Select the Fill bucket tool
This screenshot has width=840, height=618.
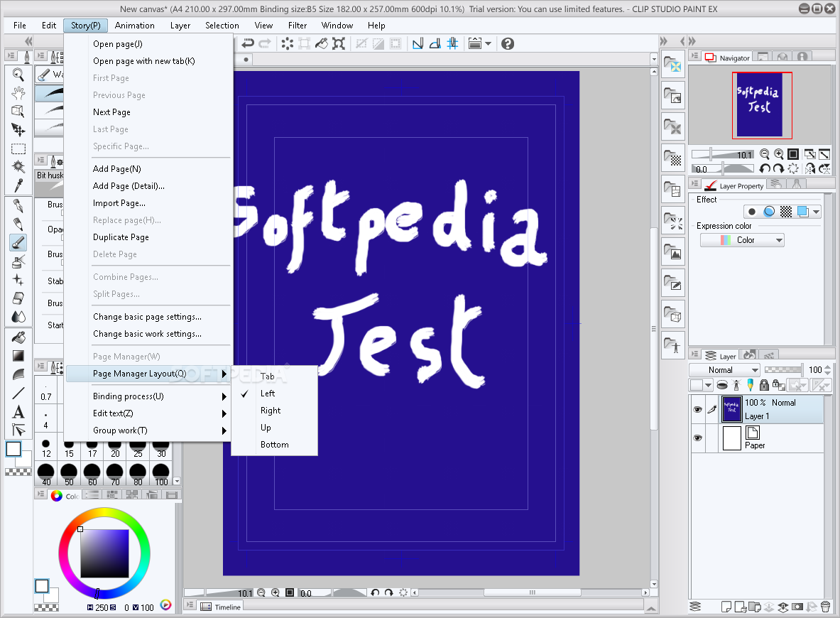click(x=18, y=337)
